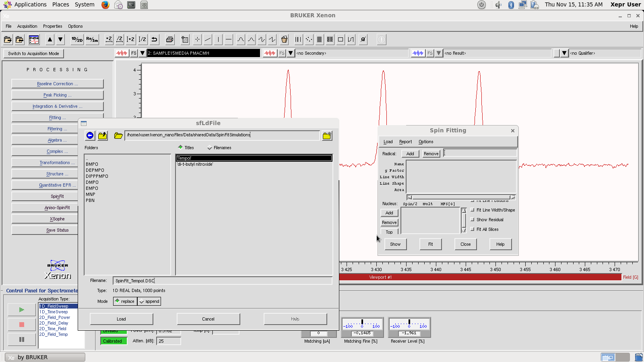Viewport: 644px width, 362px height.
Task: Click the print icon in the toolbar
Action: pyautogui.click(x=169, y=39)
